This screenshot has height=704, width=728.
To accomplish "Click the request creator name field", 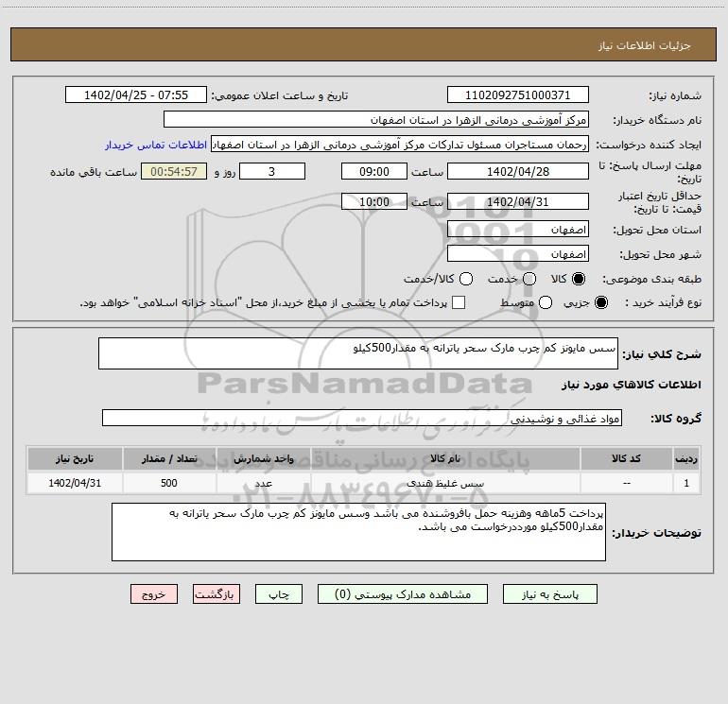I will click(400, 145).
